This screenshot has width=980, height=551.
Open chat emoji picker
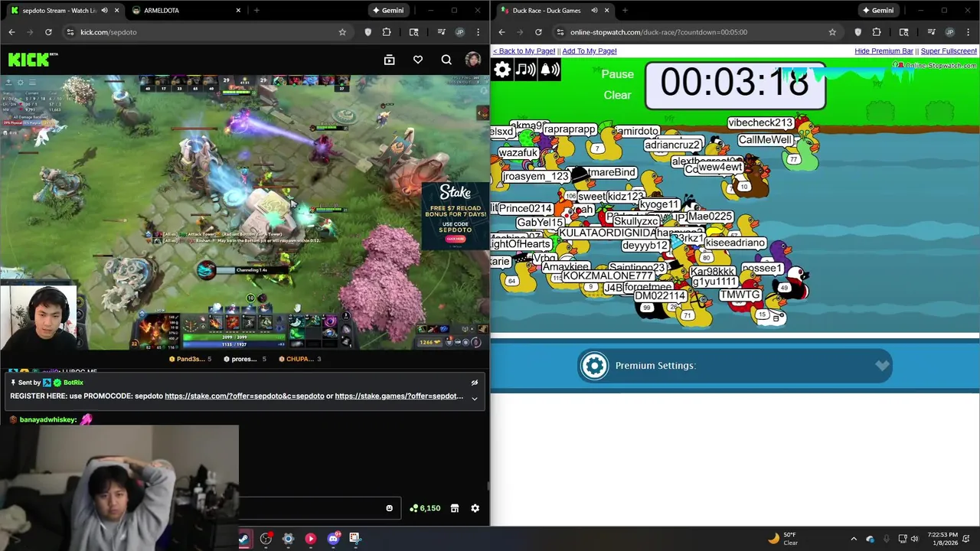tap(389, 508)
